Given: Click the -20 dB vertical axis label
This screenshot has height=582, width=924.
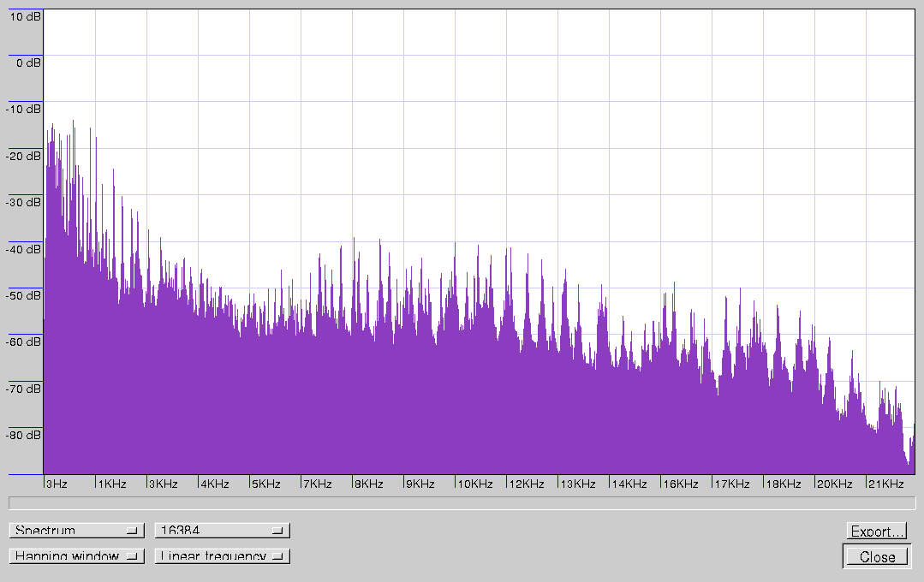Looking at the screenshot, I should [x=24, y=156].
